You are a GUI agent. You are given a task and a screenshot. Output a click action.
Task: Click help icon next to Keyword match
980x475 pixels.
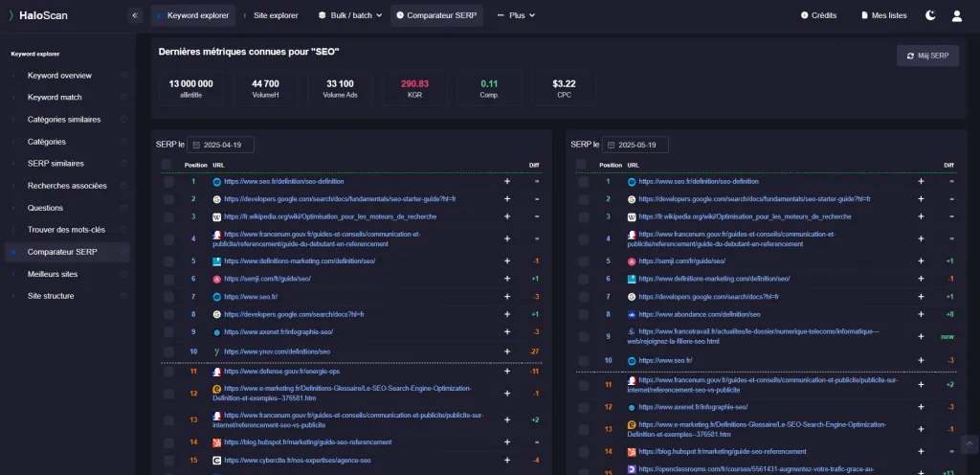(x=123, y=98)
